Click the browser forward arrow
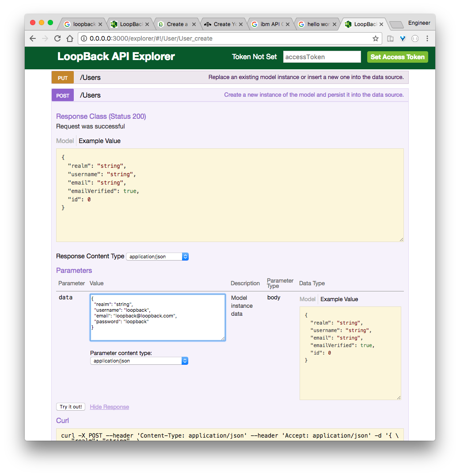 (x=45, y=38)
